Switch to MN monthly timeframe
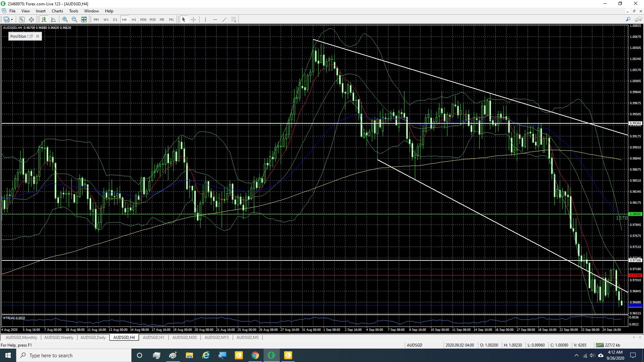Screen dimensions: 644x362 click(96, 19)
